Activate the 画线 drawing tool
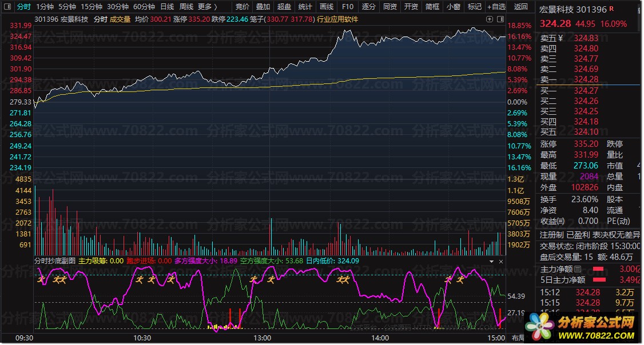 pos(326,6)
